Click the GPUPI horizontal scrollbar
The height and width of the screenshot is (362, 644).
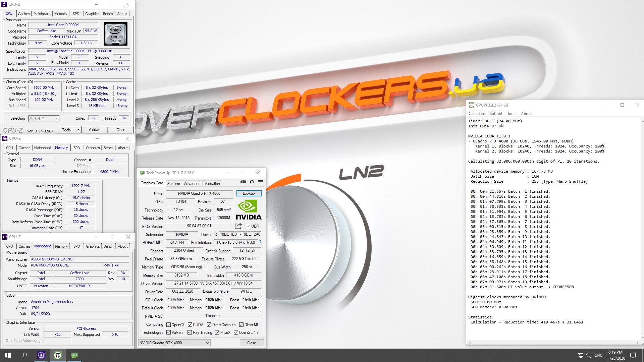tap(553, 343)
